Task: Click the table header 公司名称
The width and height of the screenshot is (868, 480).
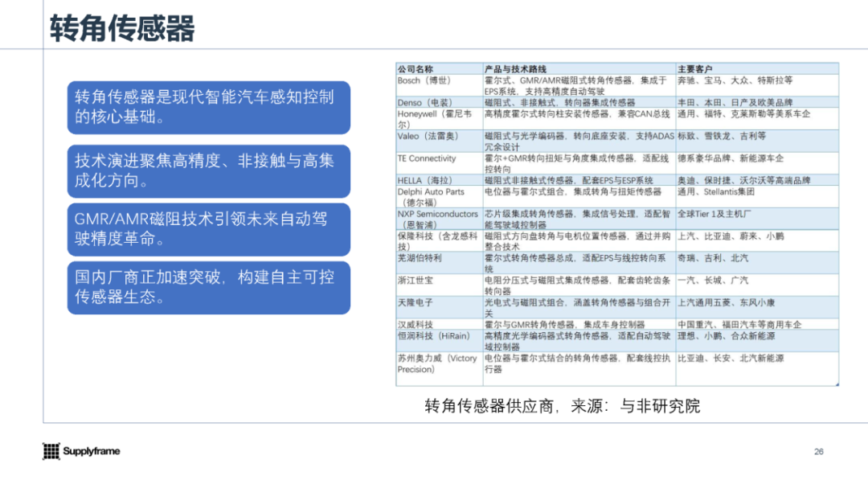Action: click(x=440, y=69)
